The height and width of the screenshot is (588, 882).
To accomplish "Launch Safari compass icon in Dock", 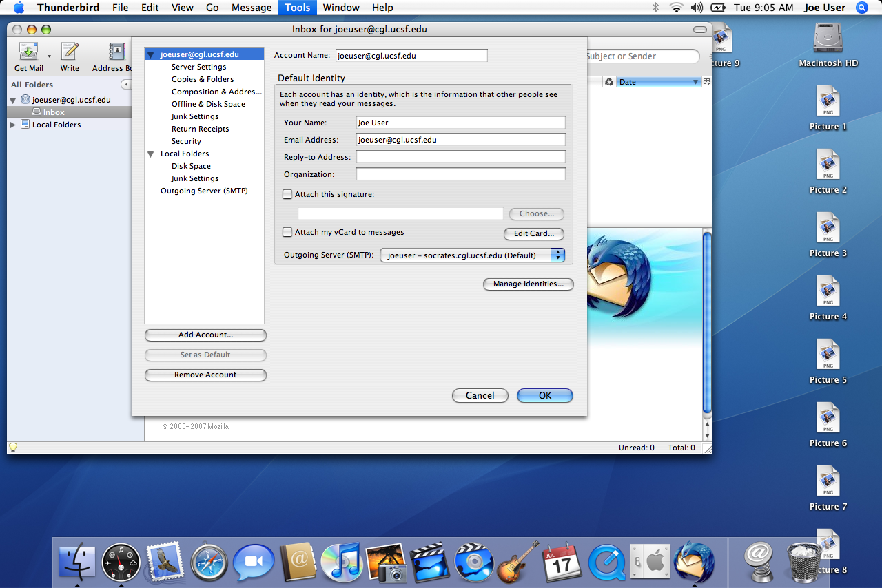I will pos(209,563).
